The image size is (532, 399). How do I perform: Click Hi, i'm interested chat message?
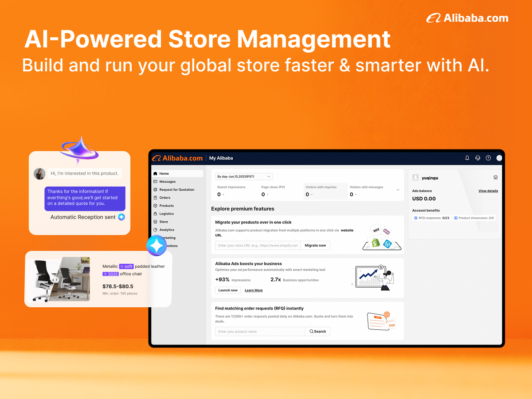click(84, 173)
